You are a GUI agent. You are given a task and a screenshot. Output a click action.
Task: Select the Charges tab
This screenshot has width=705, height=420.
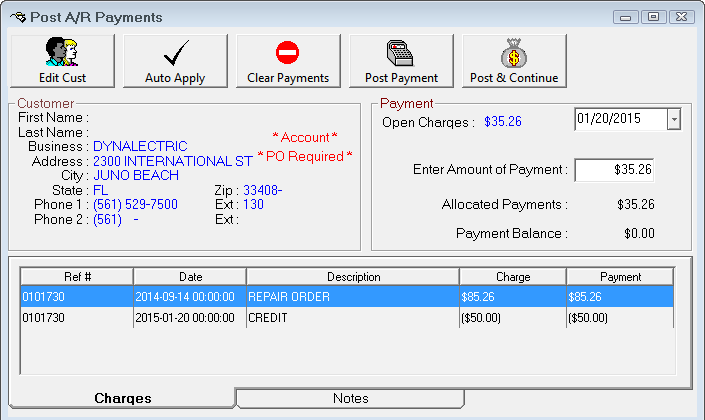(122, 399)
